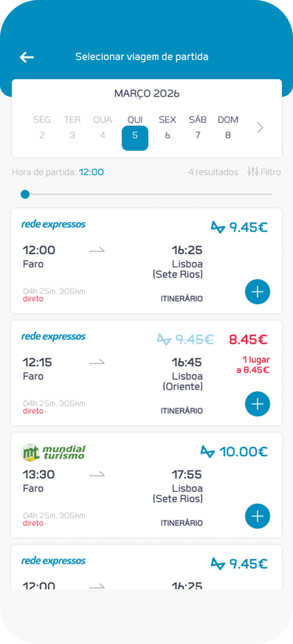293x644 pixels.
Task: Add the 12:00 Faro trip to Sete Rios
Action: point(257,292)
